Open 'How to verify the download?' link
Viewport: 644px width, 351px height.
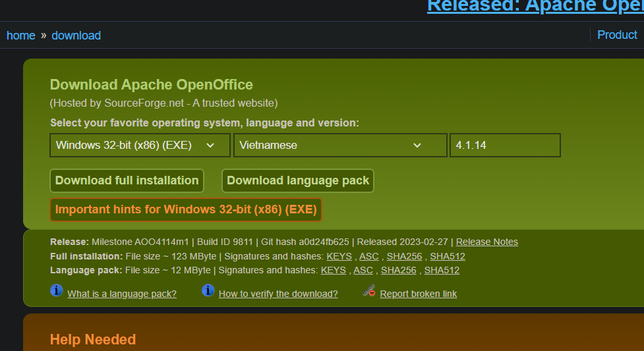click(278, 294)
